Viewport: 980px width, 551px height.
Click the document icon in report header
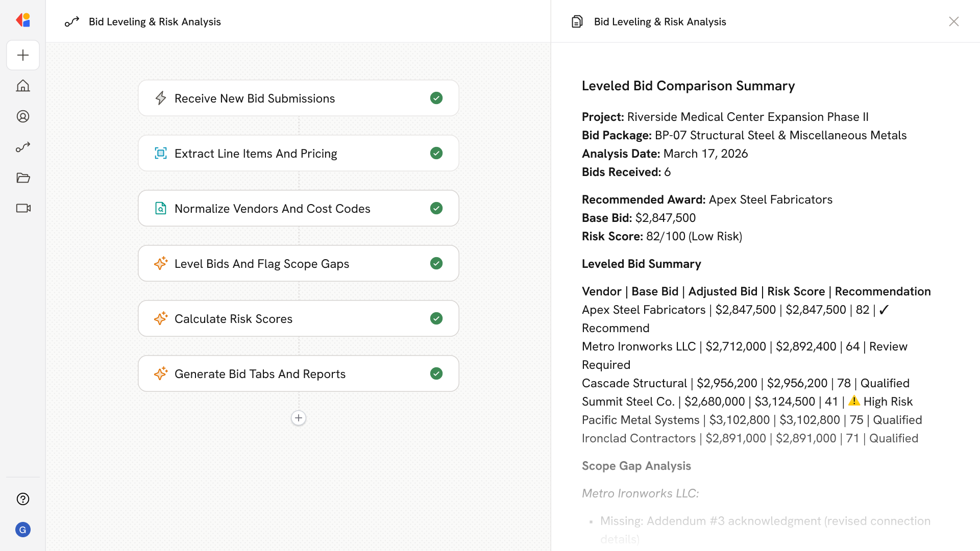click(577, 21)
